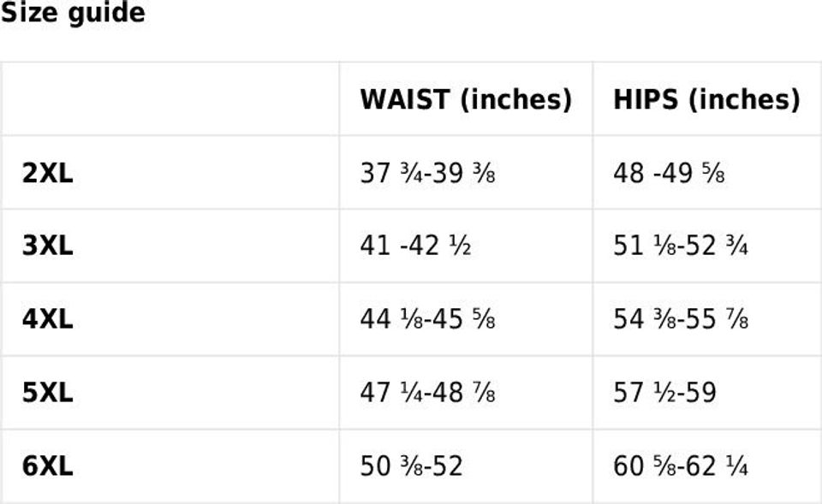
Task: Select the HIPS (inches) column header
Action: tap(706, 99)
